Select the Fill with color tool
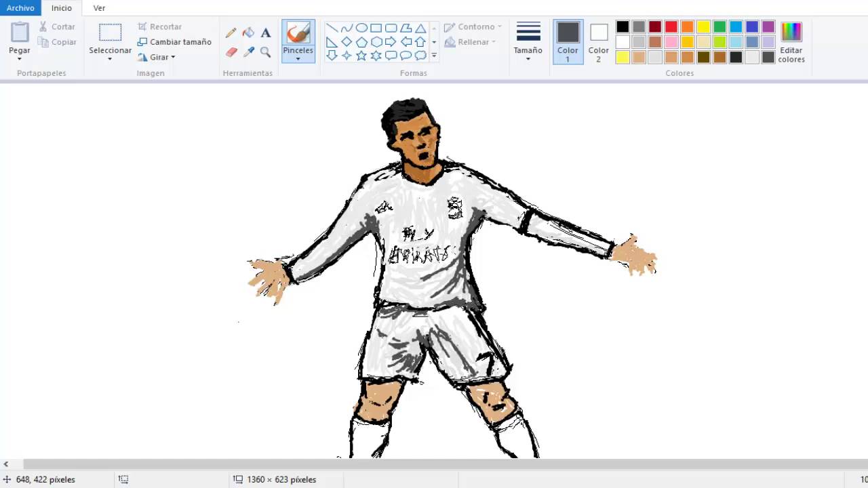The height and width of the screenshot is (488, 868). click(248, 32)
